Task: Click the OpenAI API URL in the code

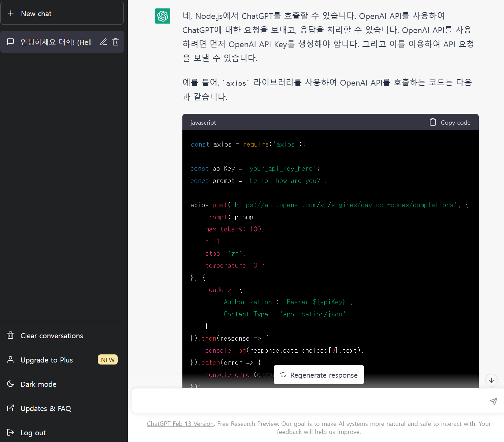Action: click(344, 205)
